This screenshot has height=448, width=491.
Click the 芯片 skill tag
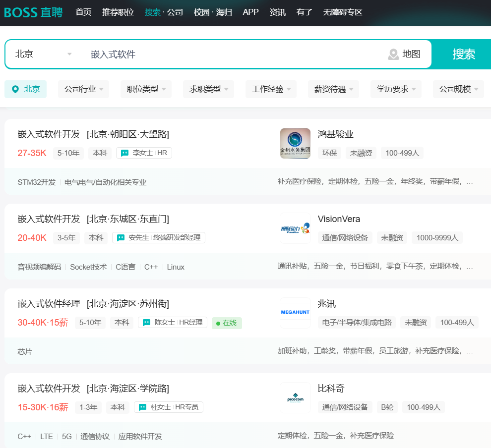tap(25, 352)
